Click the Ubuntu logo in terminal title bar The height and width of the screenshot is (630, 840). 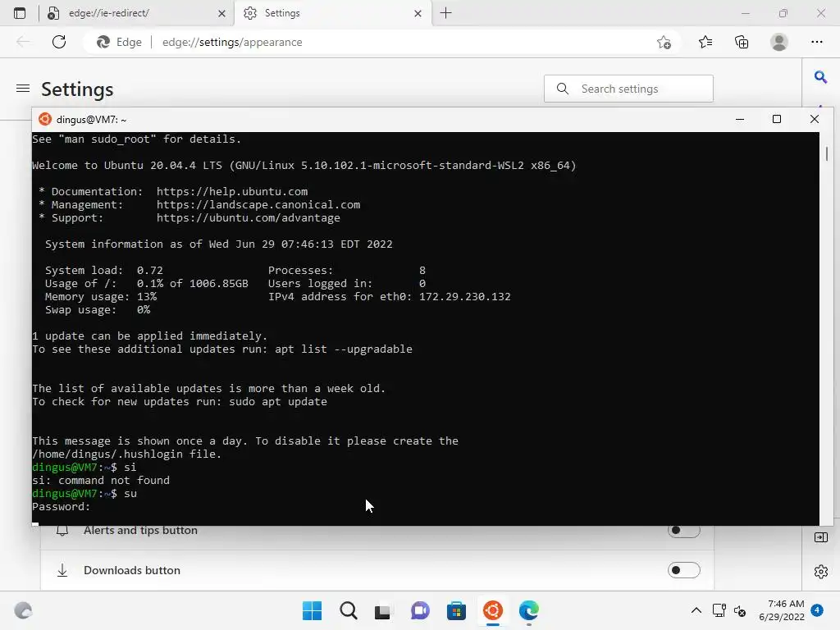(45, 119)
